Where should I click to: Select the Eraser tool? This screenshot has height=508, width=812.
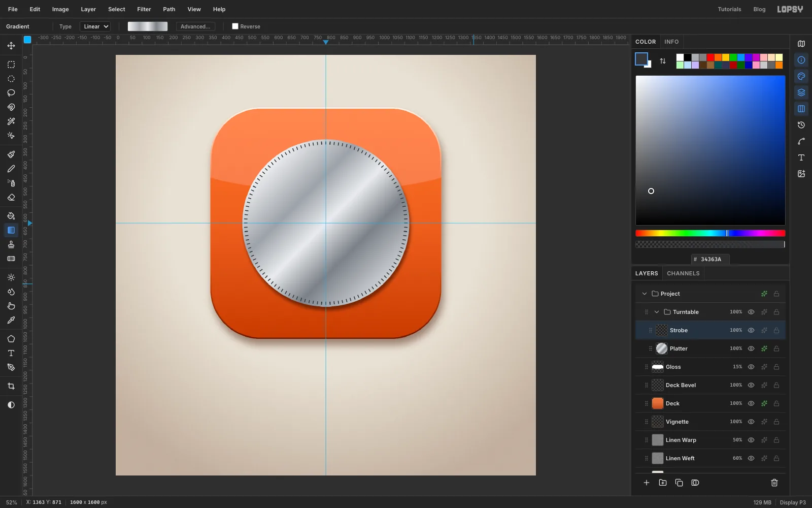tap(11, 197)
